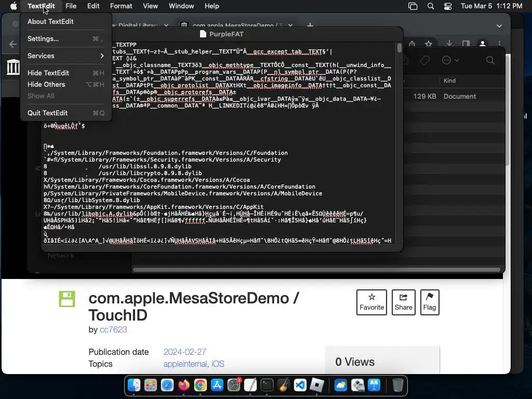This screenshot has height=399, width=532.
Task: Open Finder from the Dock
Action: 134,385
